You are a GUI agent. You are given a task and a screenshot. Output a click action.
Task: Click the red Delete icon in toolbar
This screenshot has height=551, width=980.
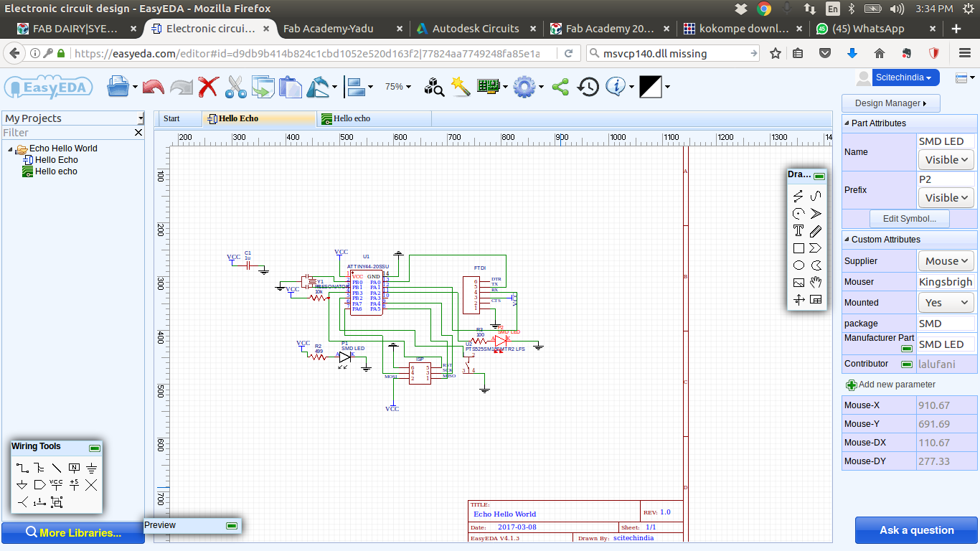tap(208, 88)
